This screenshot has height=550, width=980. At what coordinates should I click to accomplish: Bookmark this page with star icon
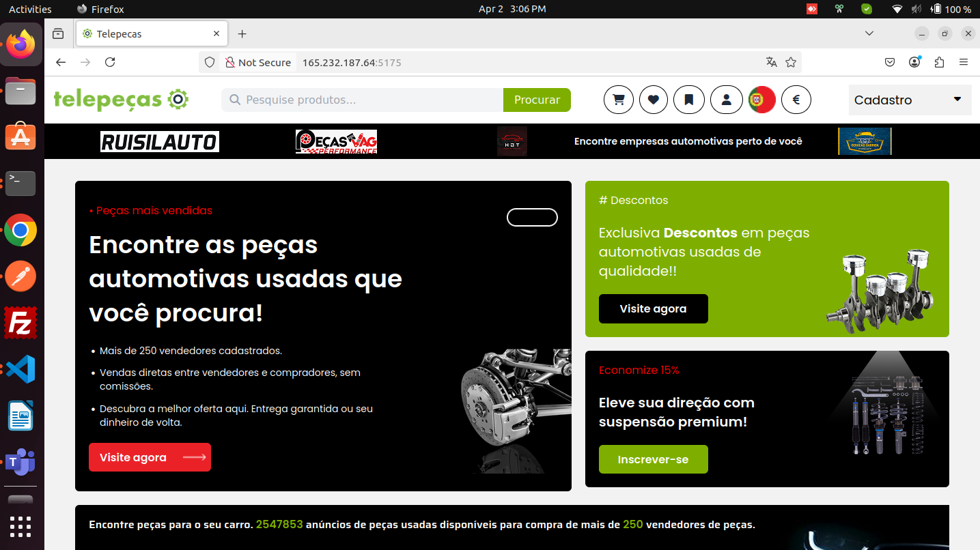[x=791, y=62]
